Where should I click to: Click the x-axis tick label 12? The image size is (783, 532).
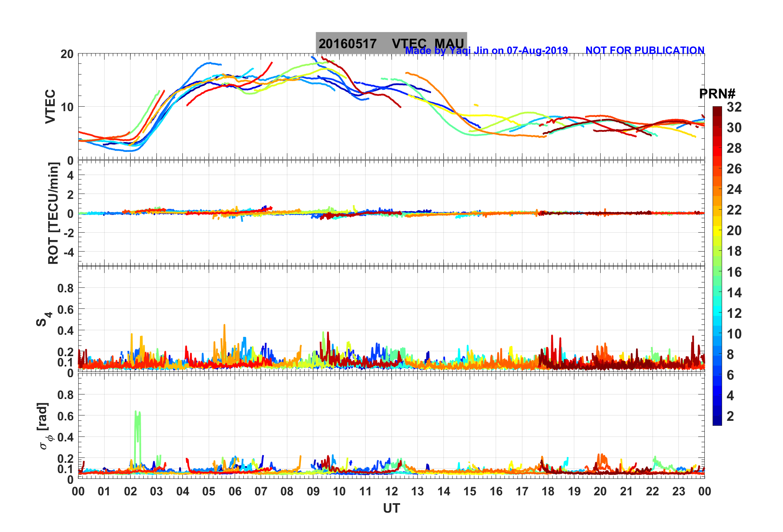pyautogui.click(x=391, y=491)
